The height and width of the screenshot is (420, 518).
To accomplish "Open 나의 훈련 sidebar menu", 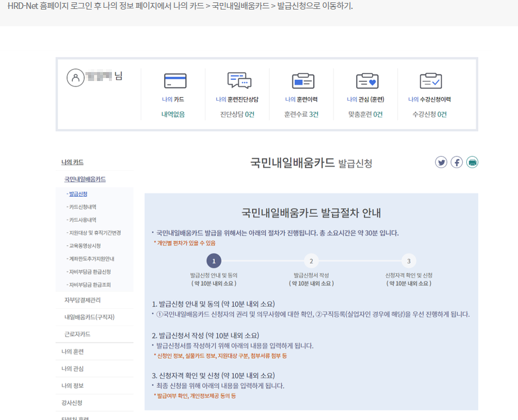I will pyautogui.click(x=73, y=351).
